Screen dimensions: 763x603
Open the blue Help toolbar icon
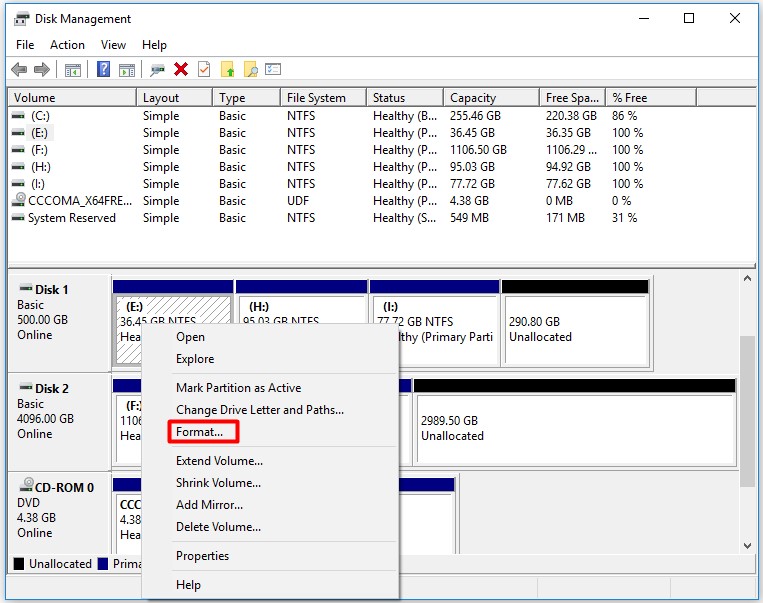coord(103,69)
